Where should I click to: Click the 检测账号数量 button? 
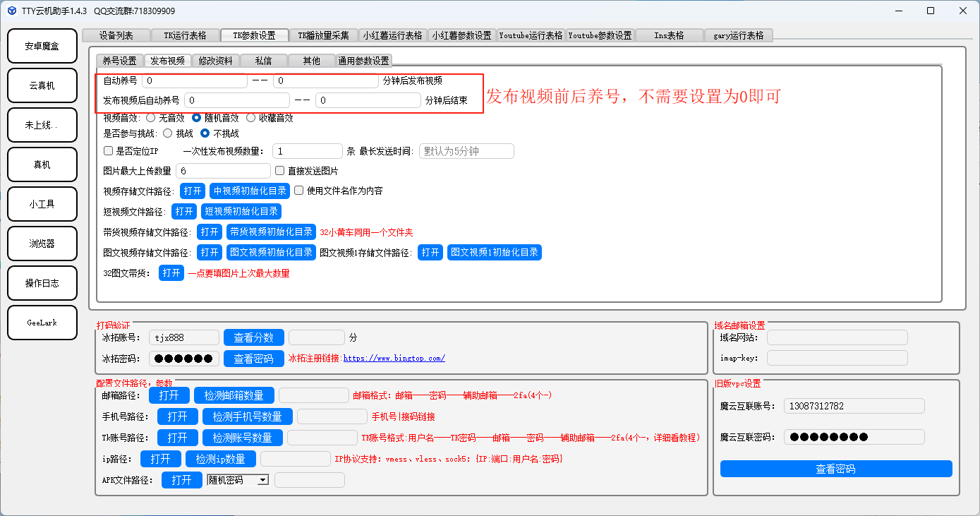(x=243, y=438)
